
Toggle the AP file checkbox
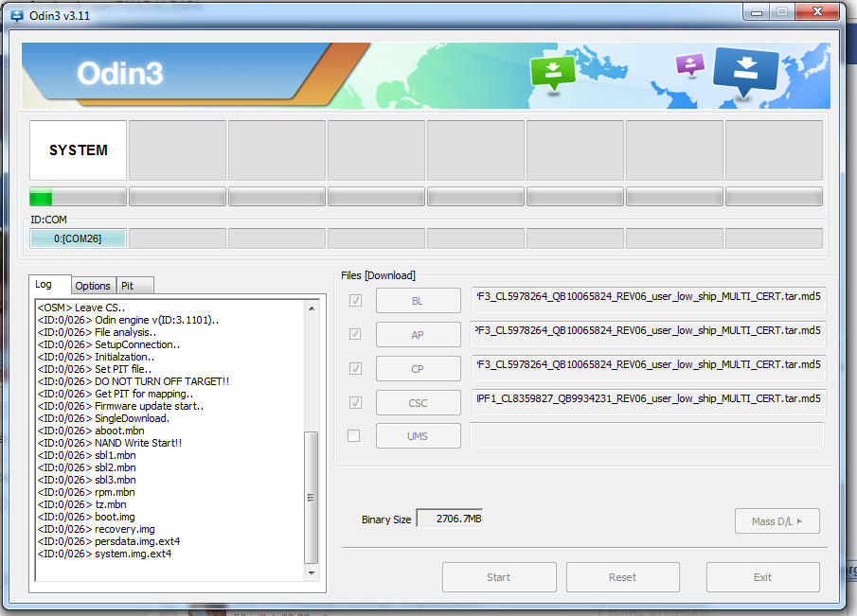tap(355, 334)
